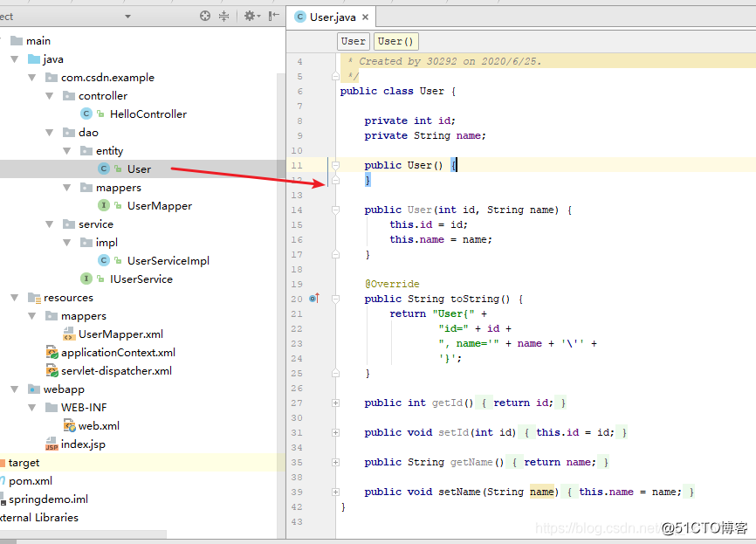Viewport: 756px width, 544px height.
Task: Select web.xml file
Action: point(99,426)
